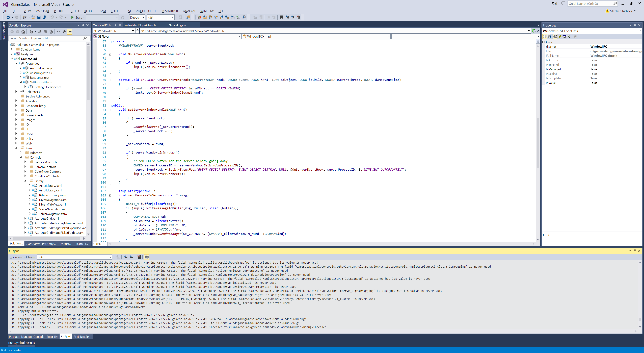The width and height of the screenshot is (644, 353).
Task: Click the Go button by file path
Action: (x=536, y=31)
